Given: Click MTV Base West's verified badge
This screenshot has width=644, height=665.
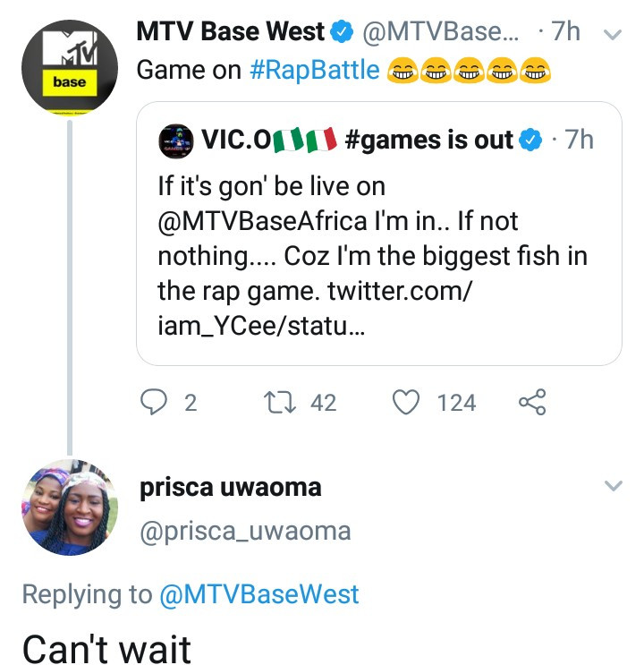Looking at the screenshot, I should pyautogui.click(x=343, y=33).
